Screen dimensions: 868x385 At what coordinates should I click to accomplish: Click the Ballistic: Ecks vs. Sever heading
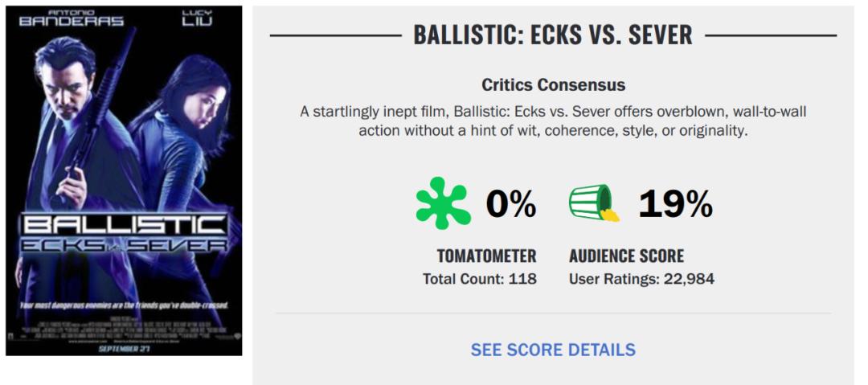(x=553, y=35)
